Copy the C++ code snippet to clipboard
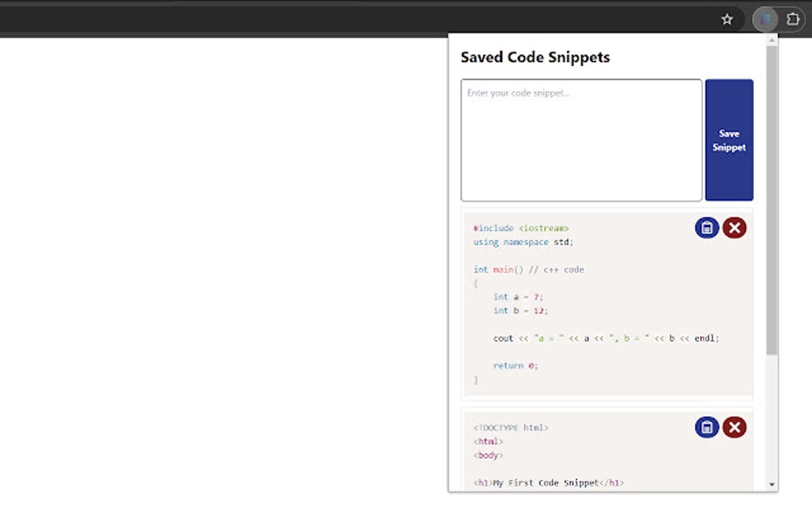This screenshot has width=812, height=508. (707, 229)
